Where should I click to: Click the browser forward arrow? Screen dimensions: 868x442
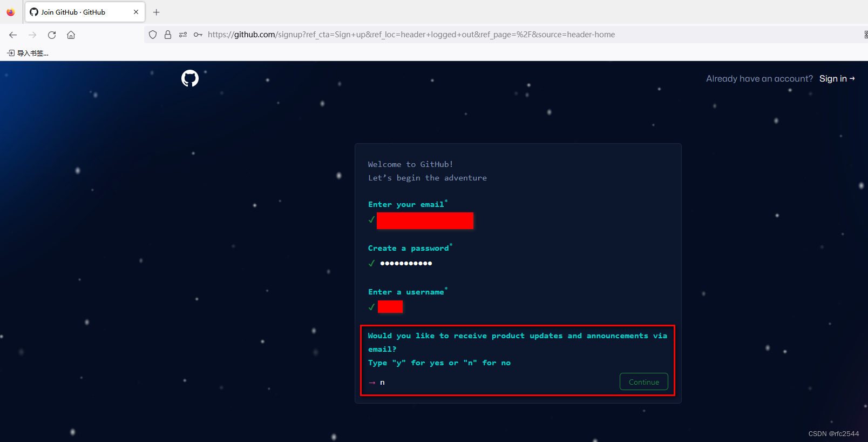tap(32, 35)
